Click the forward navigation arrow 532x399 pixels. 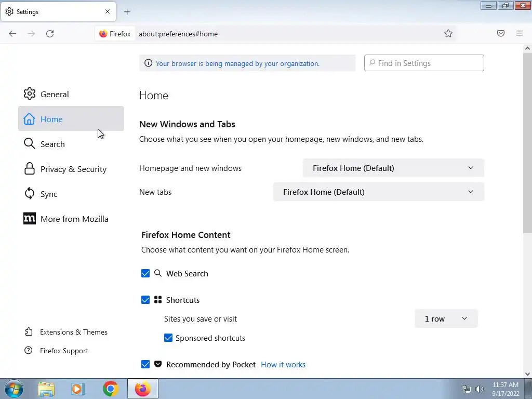coord(31,34)
